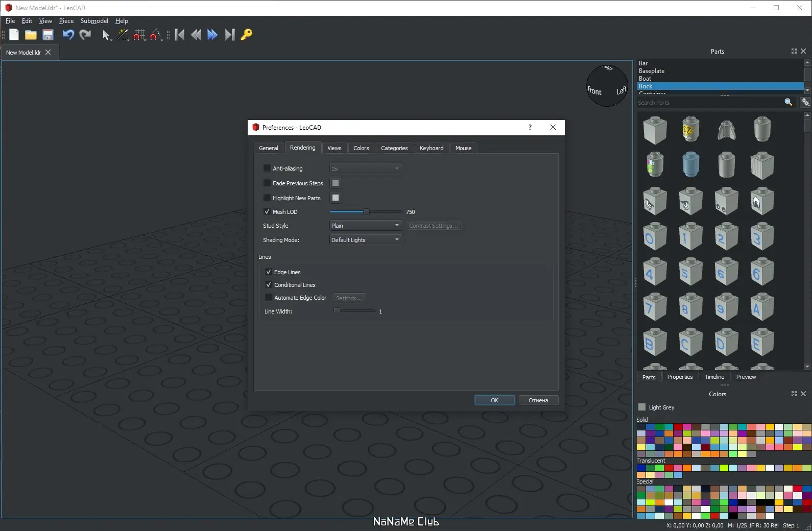This screenshot has width=812, height=531.
Task: Enable Automate Edge Color
Action: (x=269, y=298)
